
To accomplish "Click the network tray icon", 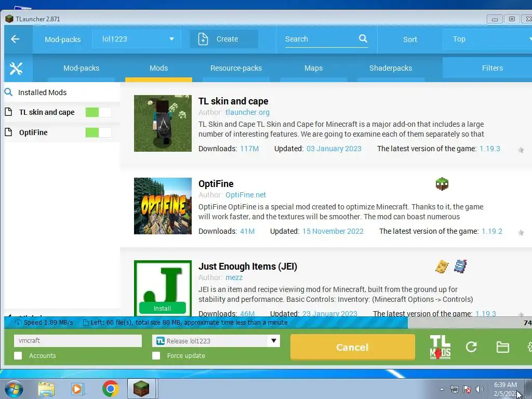I will 454,389.
